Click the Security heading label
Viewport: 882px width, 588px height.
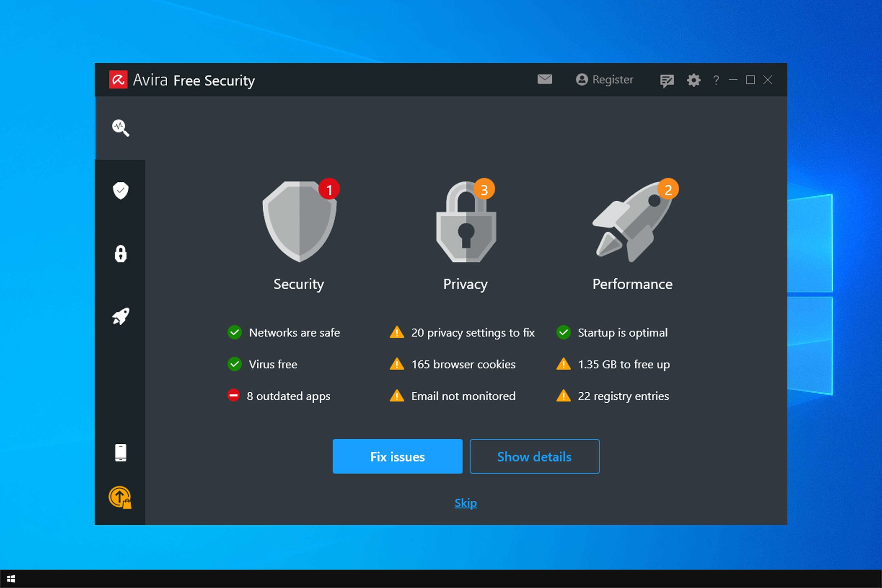(x=299, y=284)
